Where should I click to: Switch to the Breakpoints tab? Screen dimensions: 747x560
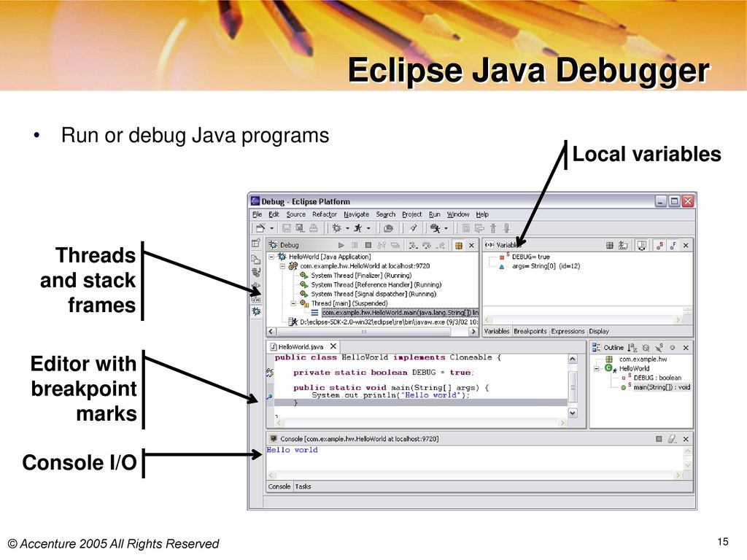pos(530,332)
